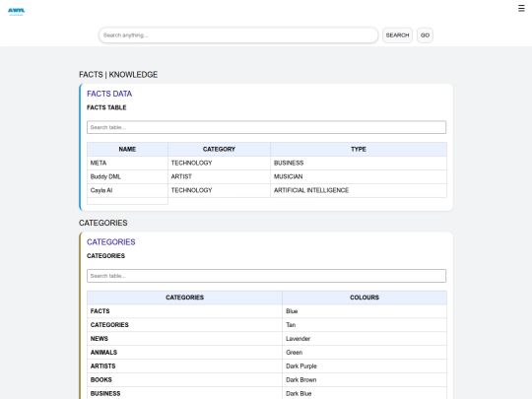The image size is (532, 399).
Task: Click the FACTS DATA heading
Action: (x=109, y=94)
